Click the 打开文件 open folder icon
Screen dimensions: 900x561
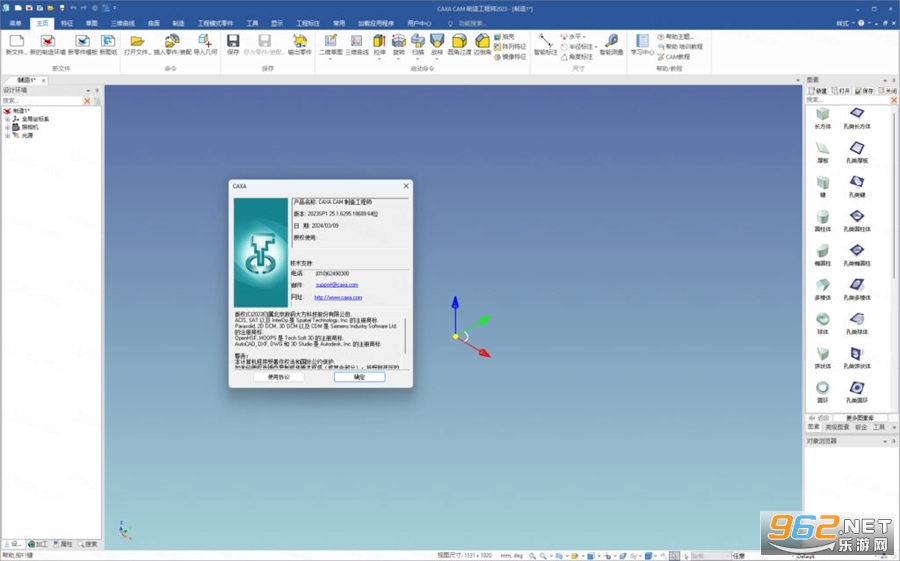[x=137, y=41]
